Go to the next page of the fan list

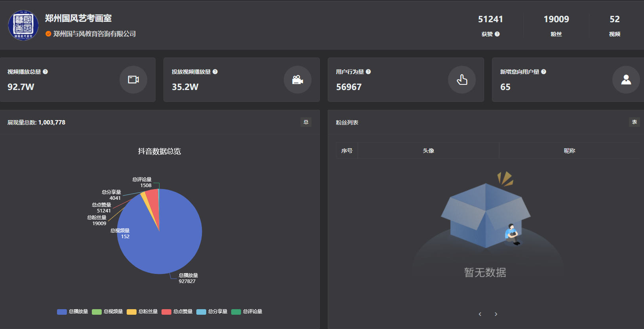[496, 314]
